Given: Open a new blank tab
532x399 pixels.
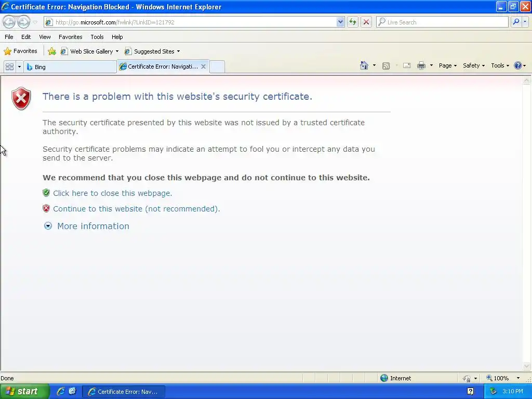Looking at the screenshot, I should click(217, 67).
